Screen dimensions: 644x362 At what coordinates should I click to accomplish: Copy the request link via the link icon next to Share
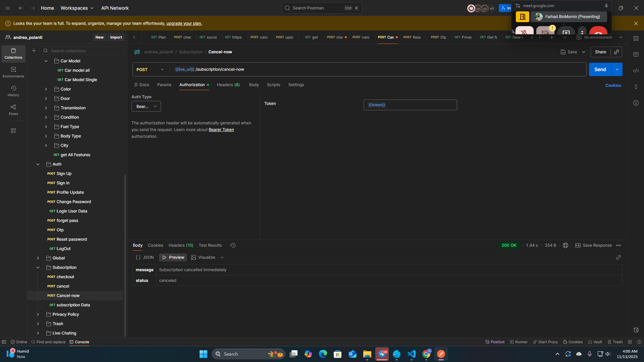(x=616, y=52)
